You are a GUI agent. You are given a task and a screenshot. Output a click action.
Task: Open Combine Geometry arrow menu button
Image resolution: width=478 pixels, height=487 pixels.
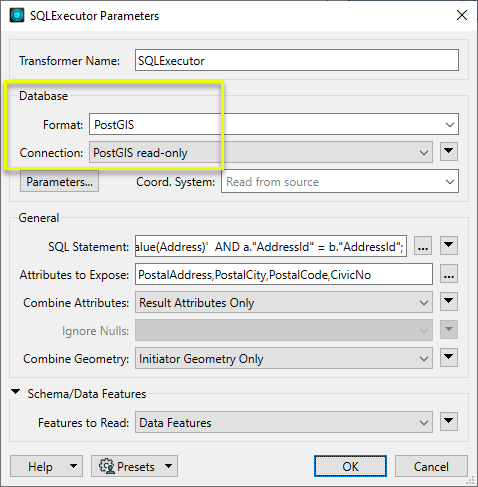449,357
